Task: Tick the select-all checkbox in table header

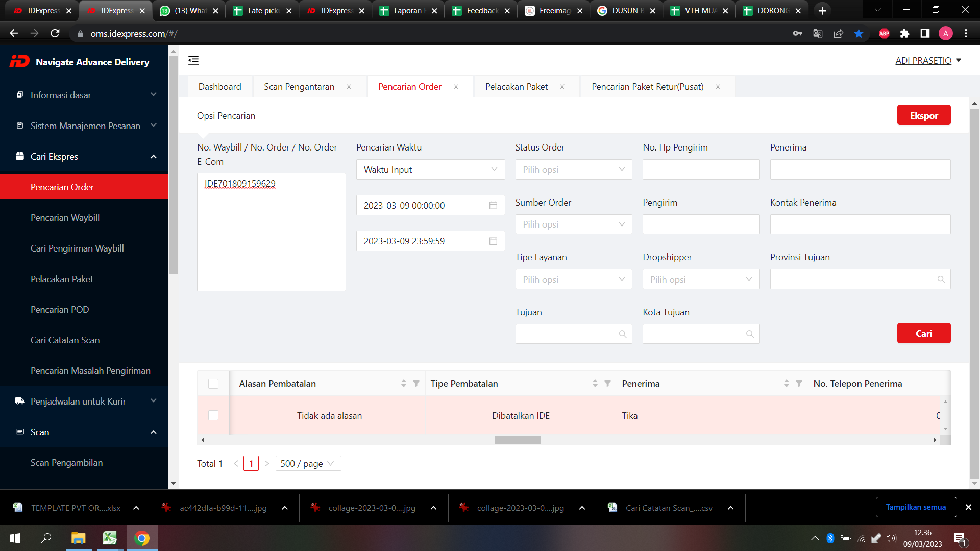Action: (x=213, y=384)
